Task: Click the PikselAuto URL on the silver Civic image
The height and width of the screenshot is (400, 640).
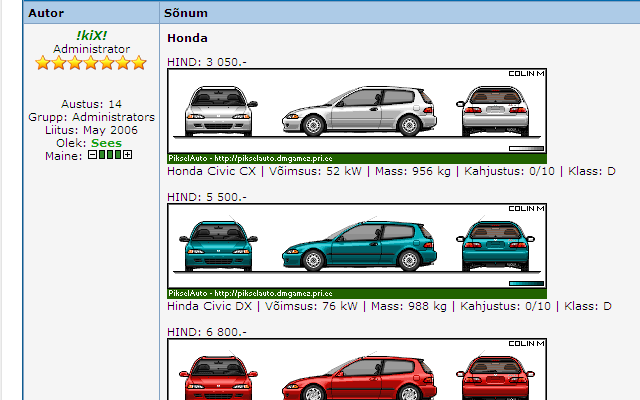Action: tap(273, 159)
